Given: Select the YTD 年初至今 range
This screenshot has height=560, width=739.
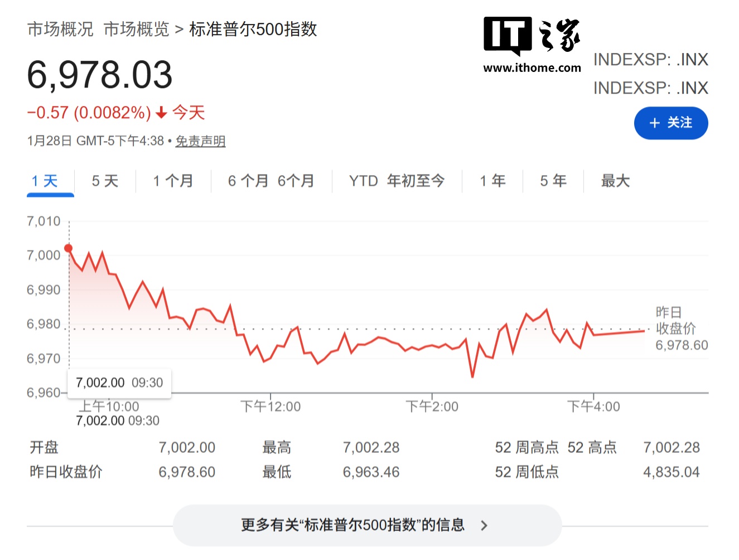Looking at the screenshot, I should point(397,180).
